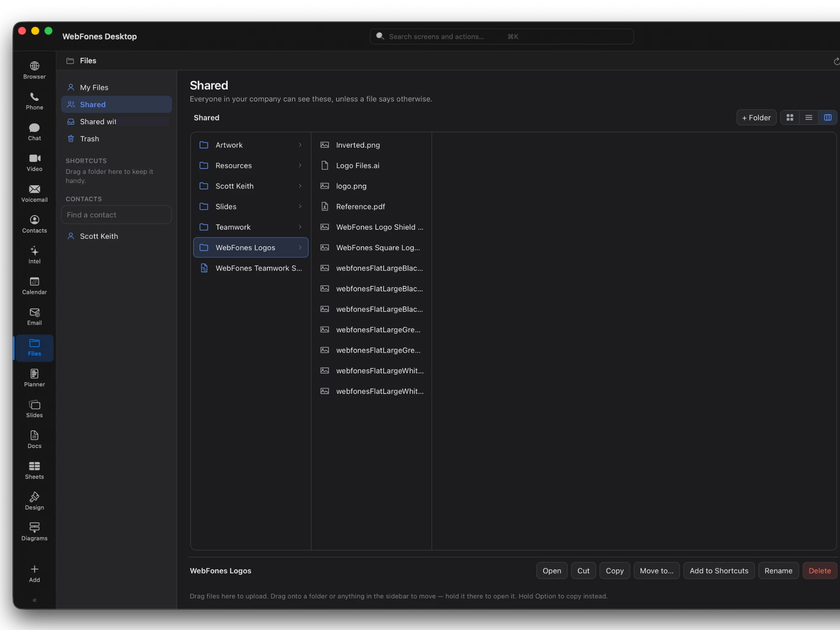The image size is (840, 630).
Task: Click the Find a contact field
Action: (116, 215)
